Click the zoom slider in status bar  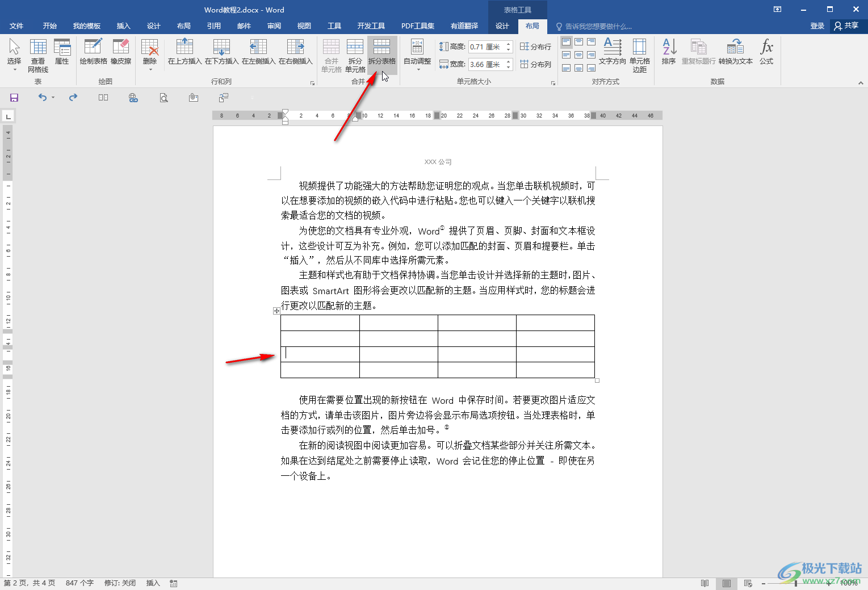(x=796, y=583)
